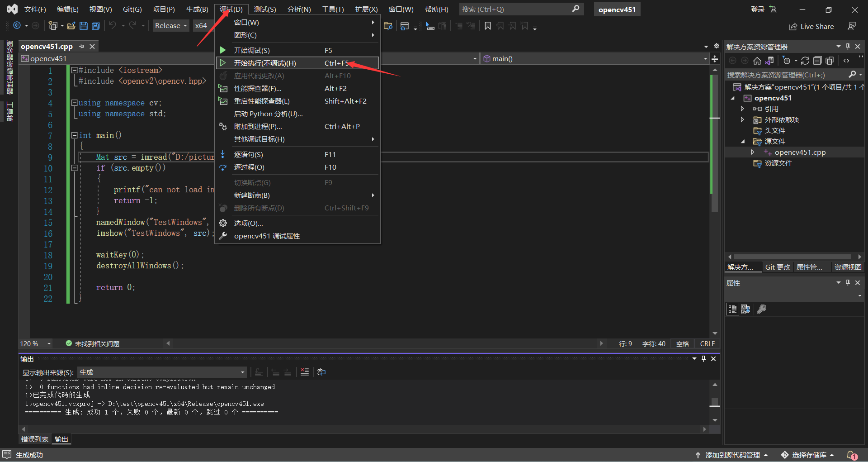This screenshot has height=462, width=868.
Task: Open Live Share
Action: coord(811,27)
